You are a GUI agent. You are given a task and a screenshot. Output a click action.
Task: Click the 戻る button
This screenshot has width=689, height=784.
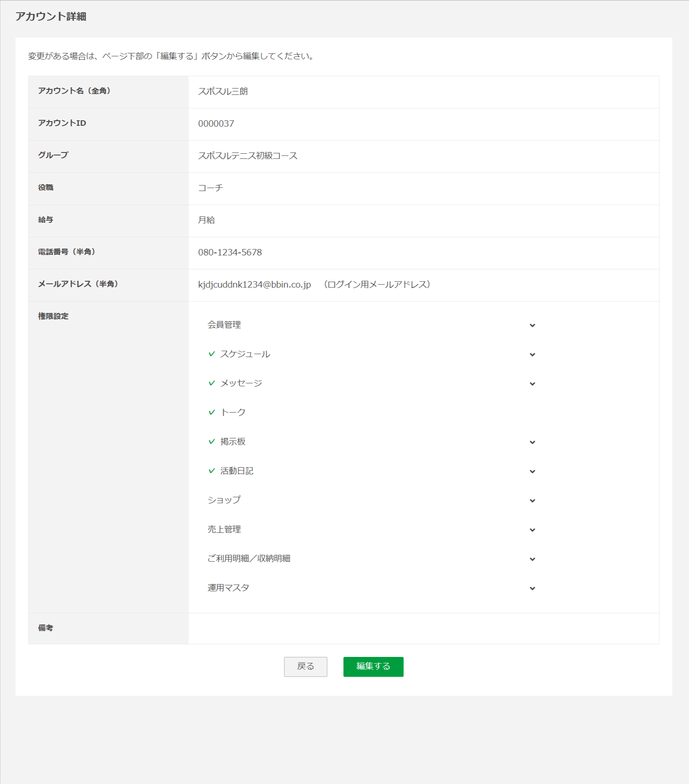(305, 666)
